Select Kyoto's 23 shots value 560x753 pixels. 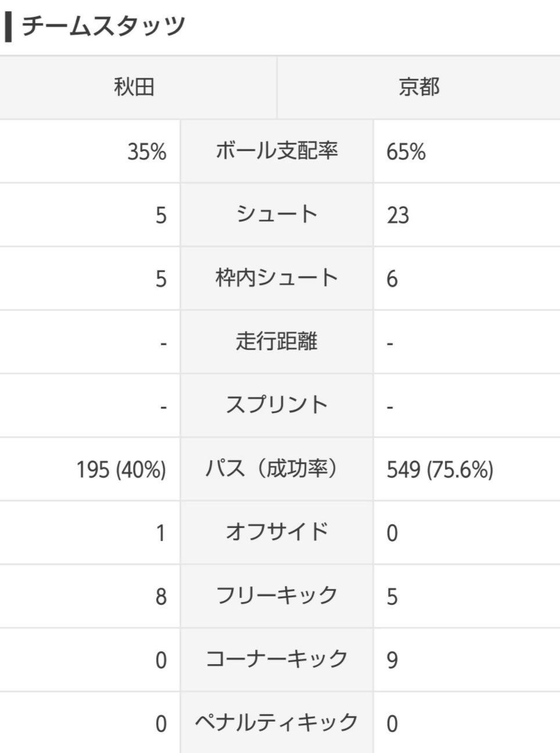point(398,216)
